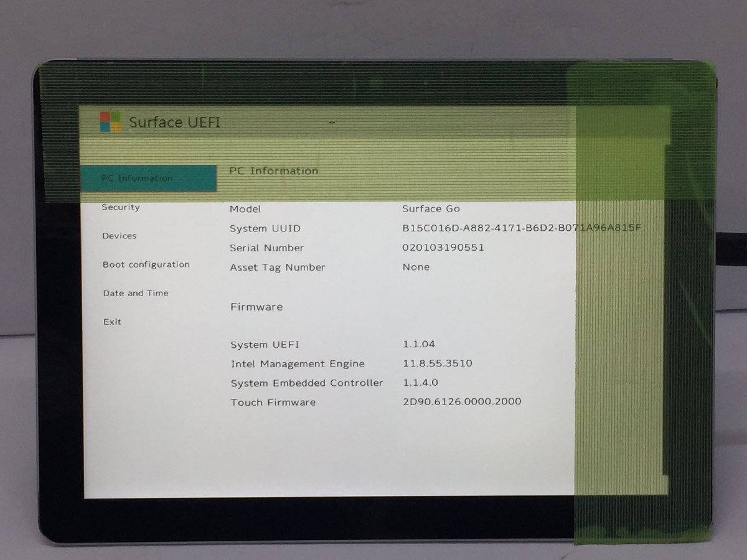This screenshot has width=747, height=560.
Task: Click the Microsoft logo in the header
Action: (111, 122)
